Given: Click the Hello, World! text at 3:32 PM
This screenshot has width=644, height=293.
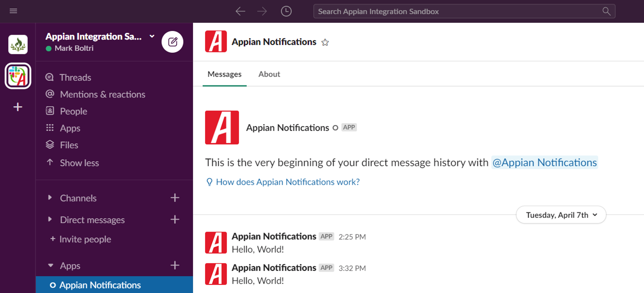Looking at the screenshot, I should (x=258, y=281).
